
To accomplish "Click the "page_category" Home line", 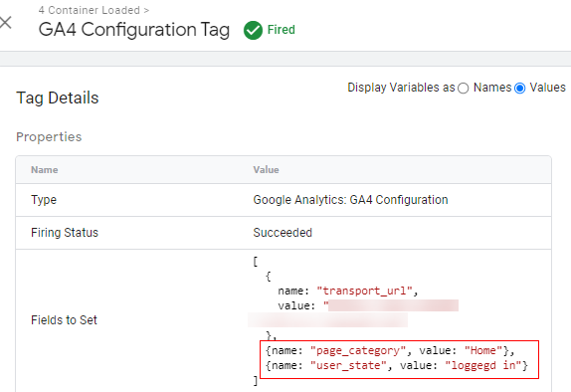I will (x=390, y=350).
